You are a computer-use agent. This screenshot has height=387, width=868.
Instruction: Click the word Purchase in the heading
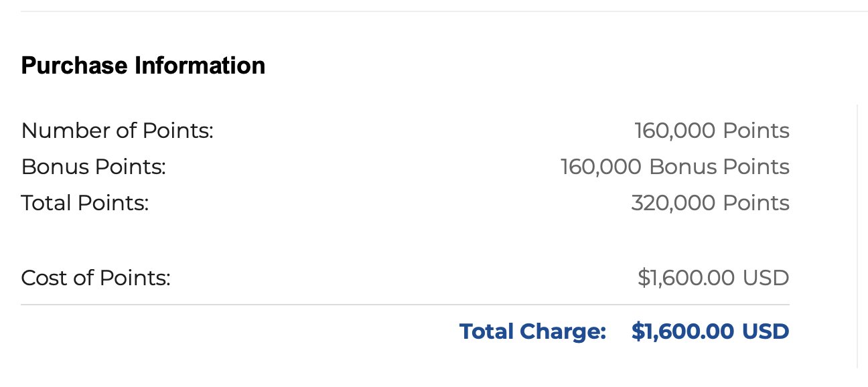[75, 66]
